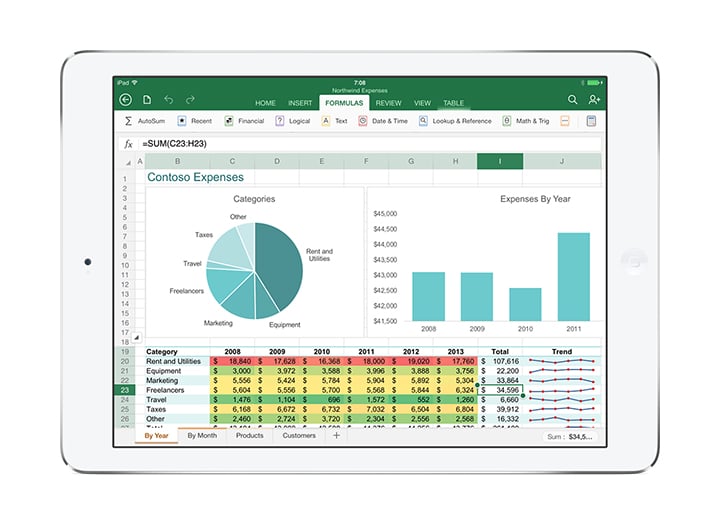Select Equipment 2008 value 3,000
Image resolution: width=728 pixels, height=515 pixels.
[x=232, y=371]
